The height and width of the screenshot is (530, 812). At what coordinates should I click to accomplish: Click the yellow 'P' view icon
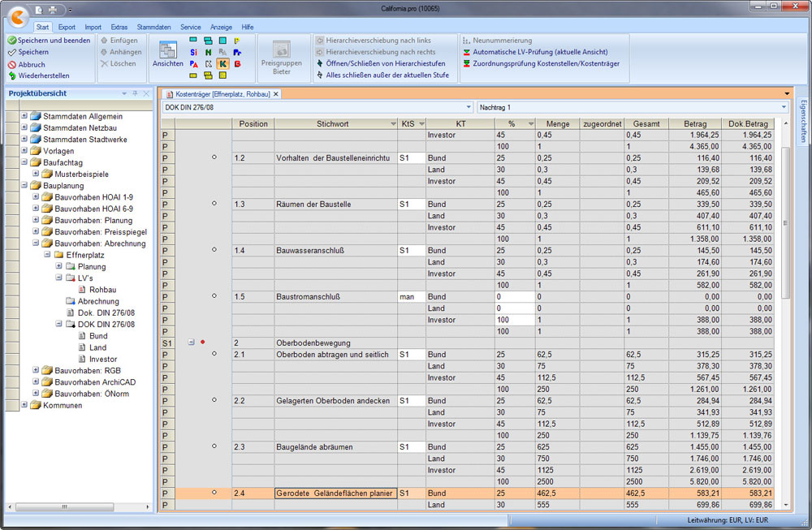click(x=237, y=40)
